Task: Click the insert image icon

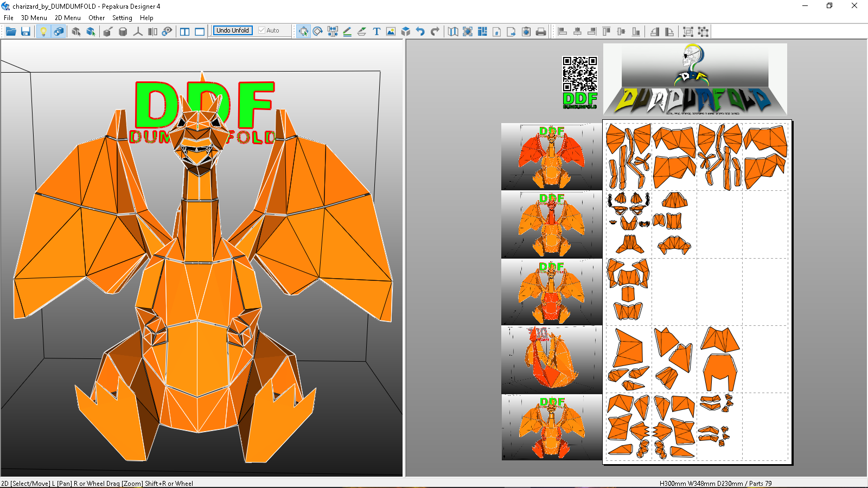Action: click(391, 31)
